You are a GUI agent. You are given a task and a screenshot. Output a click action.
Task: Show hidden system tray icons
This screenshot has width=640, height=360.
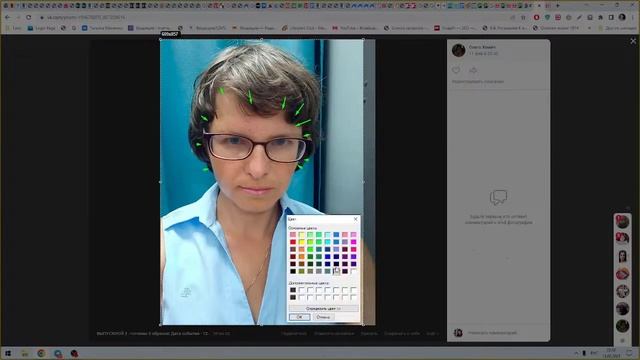pos(576,353)
